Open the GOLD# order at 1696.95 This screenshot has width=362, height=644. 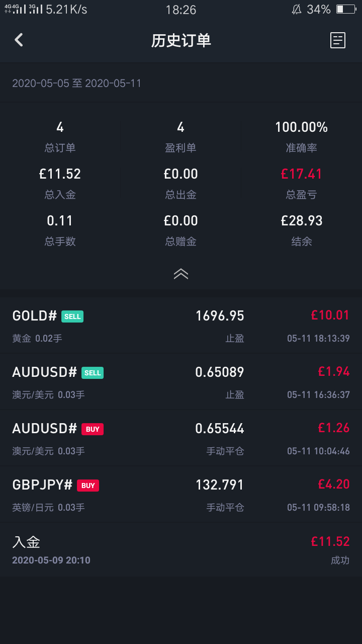click(x=181, y=326)
